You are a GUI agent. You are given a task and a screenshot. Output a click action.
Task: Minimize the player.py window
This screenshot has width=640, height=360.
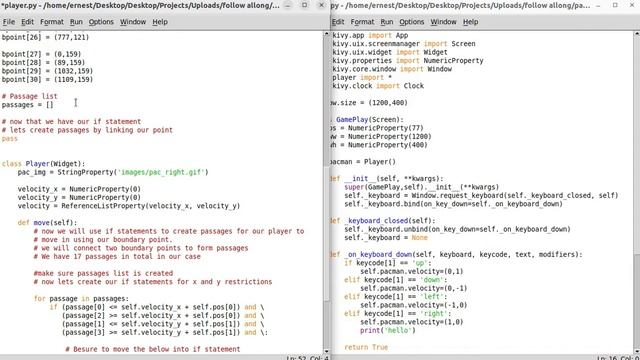288,5
